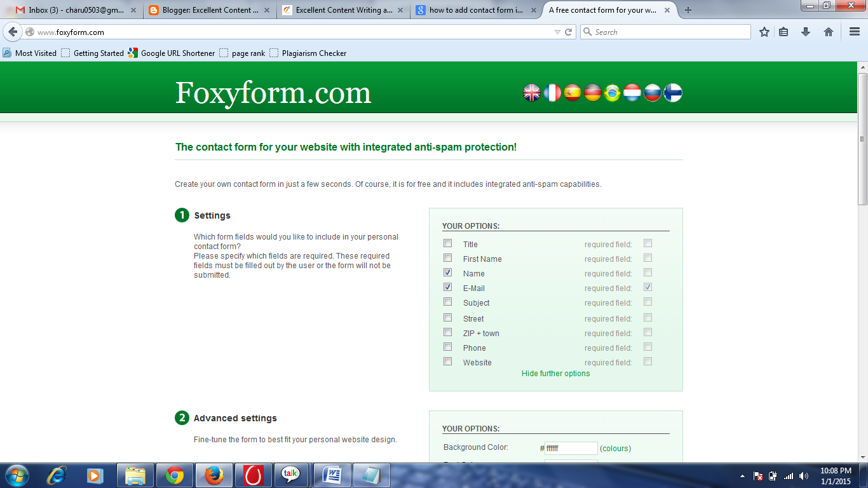Pick the Brazilian flag language icon
868x488 pixels.
tap(613, 93)
